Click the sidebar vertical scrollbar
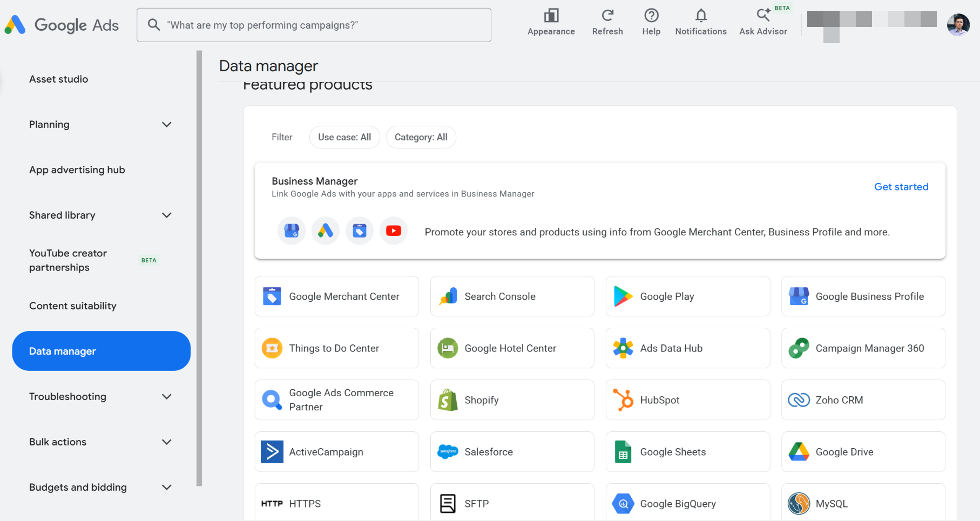 coord(199,268)
